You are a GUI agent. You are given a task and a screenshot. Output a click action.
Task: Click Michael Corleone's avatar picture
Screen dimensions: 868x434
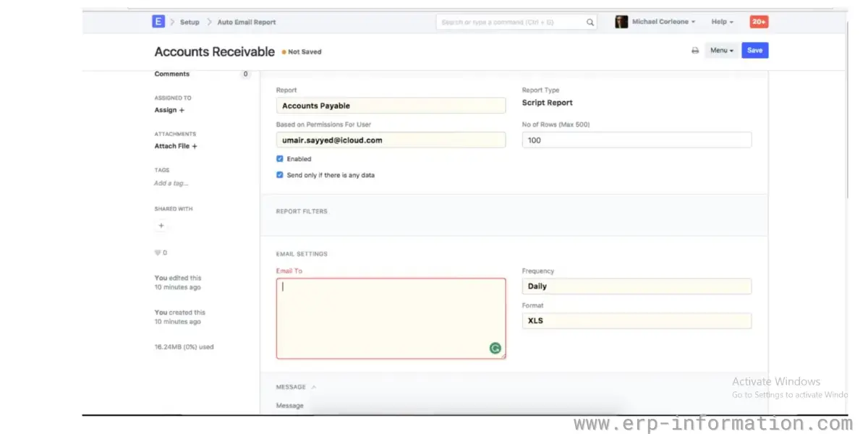click(x=621, y=22)
